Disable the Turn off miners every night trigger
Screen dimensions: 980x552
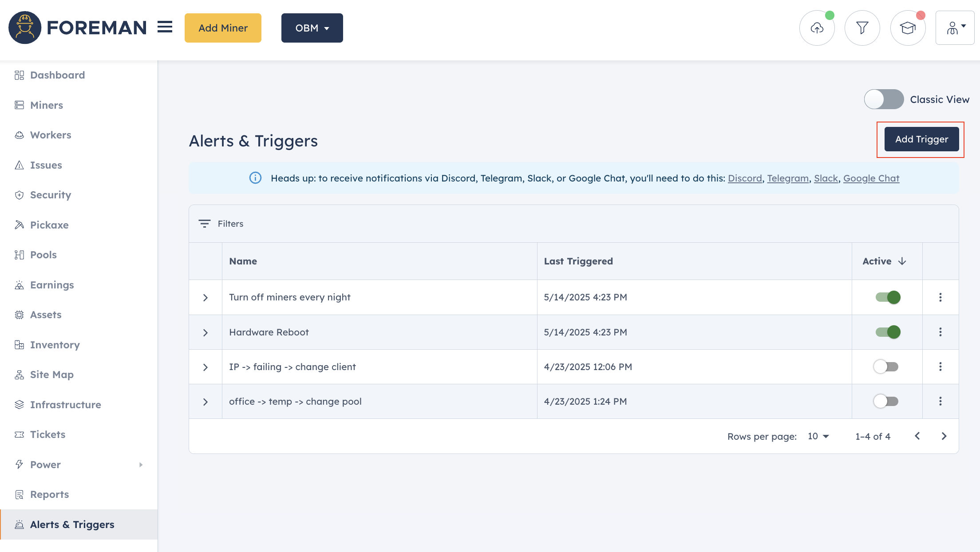point(888,297)
